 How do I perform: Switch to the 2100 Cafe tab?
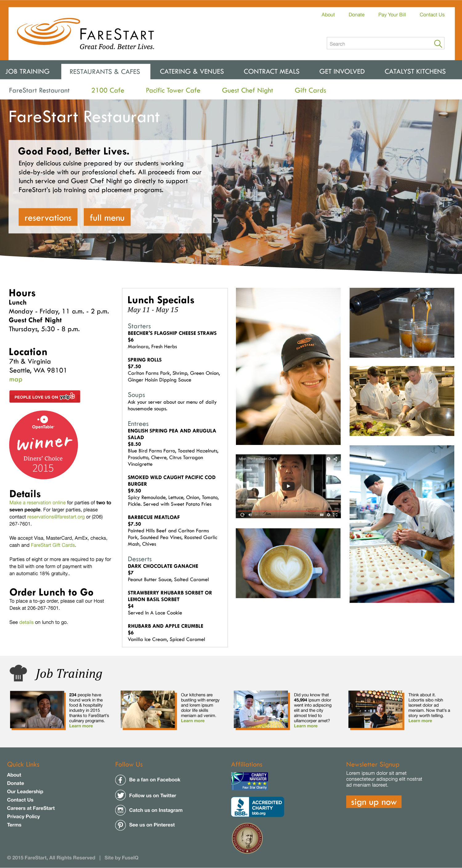click(108, 90)
